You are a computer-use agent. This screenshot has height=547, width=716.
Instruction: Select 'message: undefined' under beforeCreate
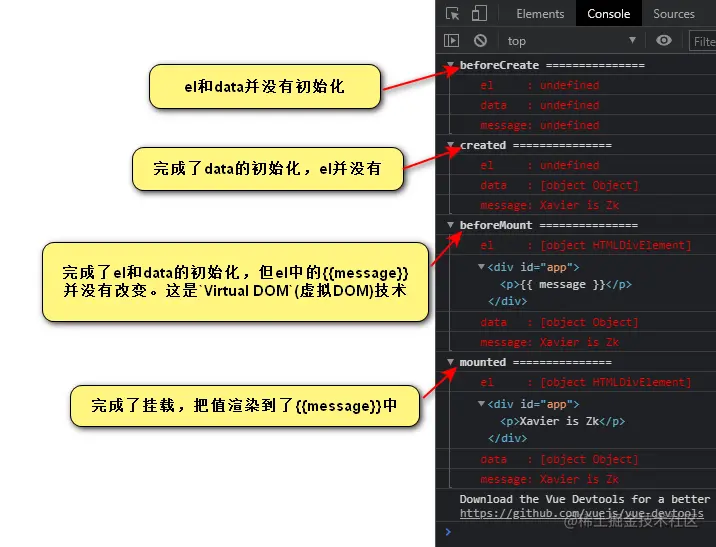tap(539, 125)
